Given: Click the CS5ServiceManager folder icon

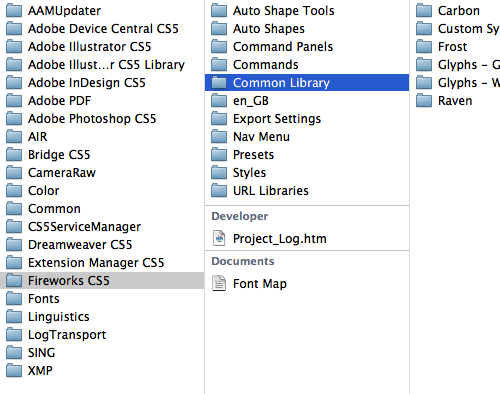Looking at the screenshot, I should (14, 227).
